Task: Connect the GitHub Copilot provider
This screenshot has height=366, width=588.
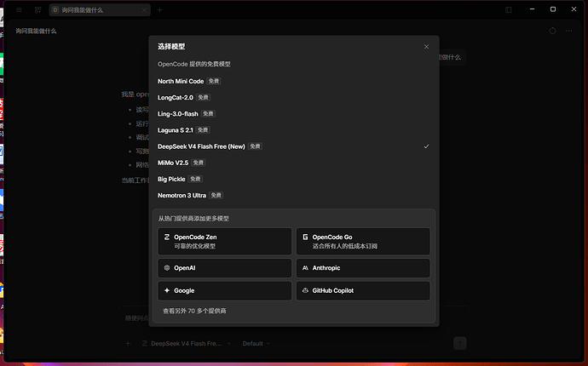Action: 363,291
